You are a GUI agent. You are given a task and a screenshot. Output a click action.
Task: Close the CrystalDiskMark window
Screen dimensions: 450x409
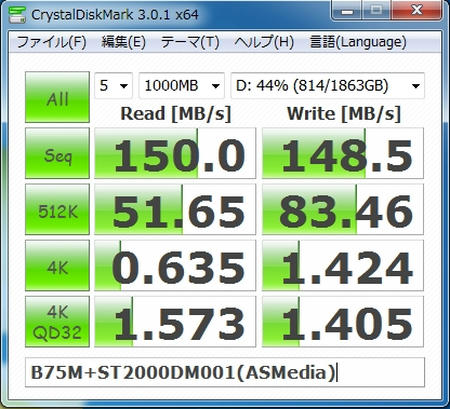pyautogui.click(x=417, y=11)
